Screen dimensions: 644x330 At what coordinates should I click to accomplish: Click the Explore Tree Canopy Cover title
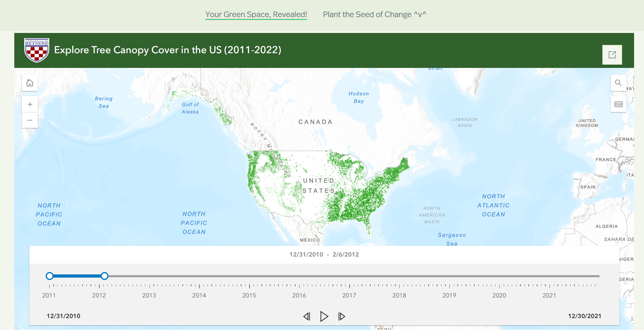pos(168,50)
